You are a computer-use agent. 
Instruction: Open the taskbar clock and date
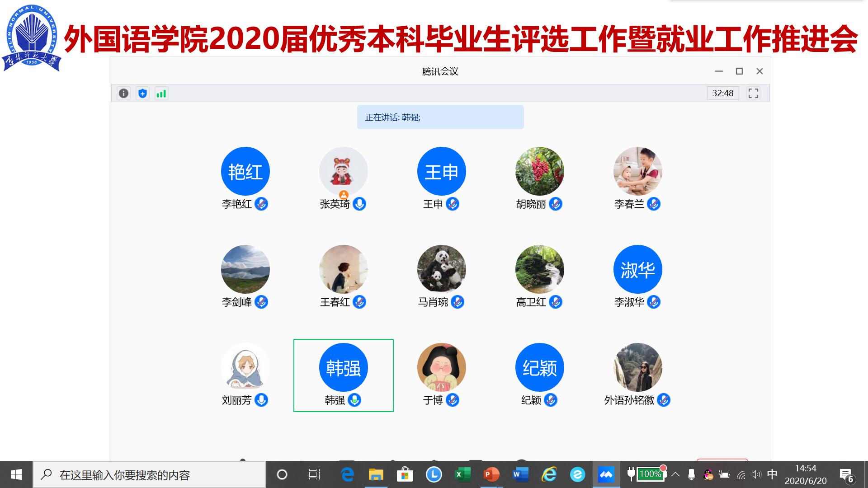pyautogui.click(x=806, y=474)
